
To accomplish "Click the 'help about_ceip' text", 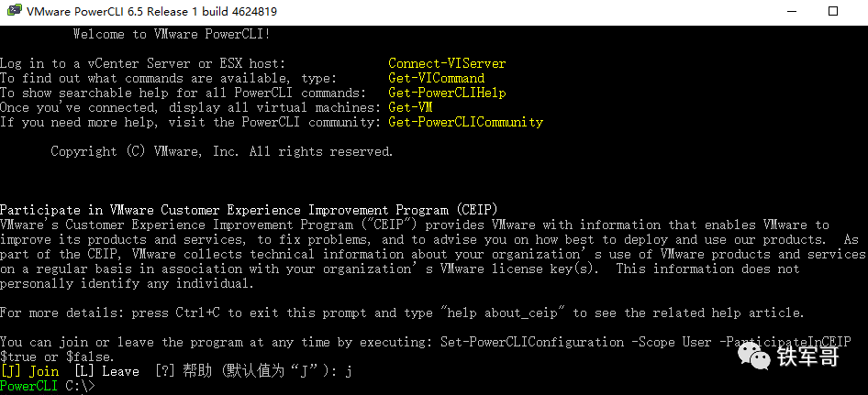I will [502, 313].
